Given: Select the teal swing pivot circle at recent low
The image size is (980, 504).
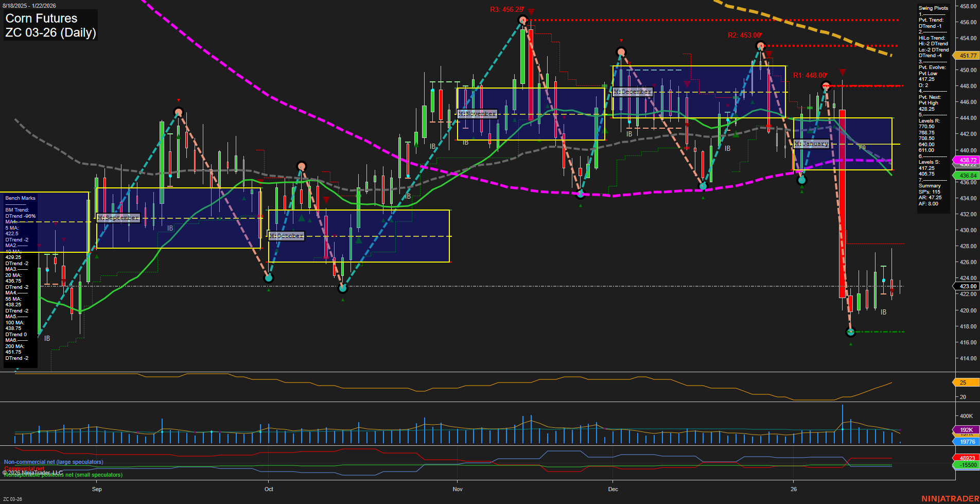Looking at the screenshot, I should pos(851,332).
